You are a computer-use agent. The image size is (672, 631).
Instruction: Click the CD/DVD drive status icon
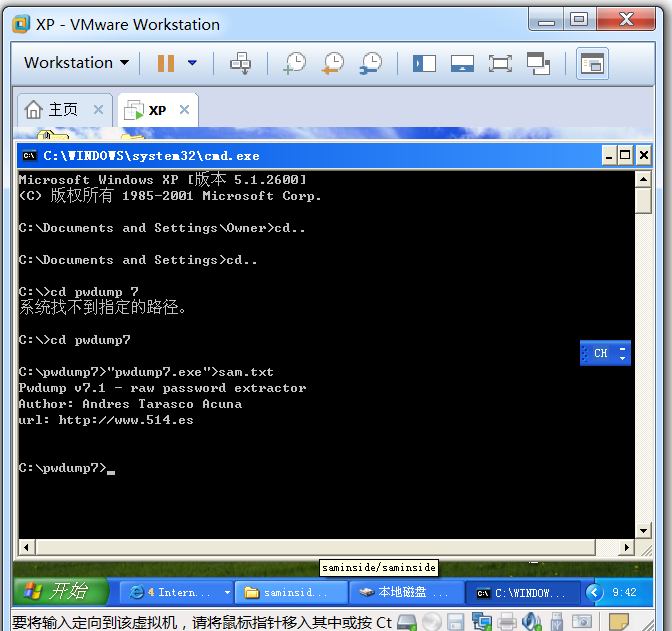click(x=431, y=622)
